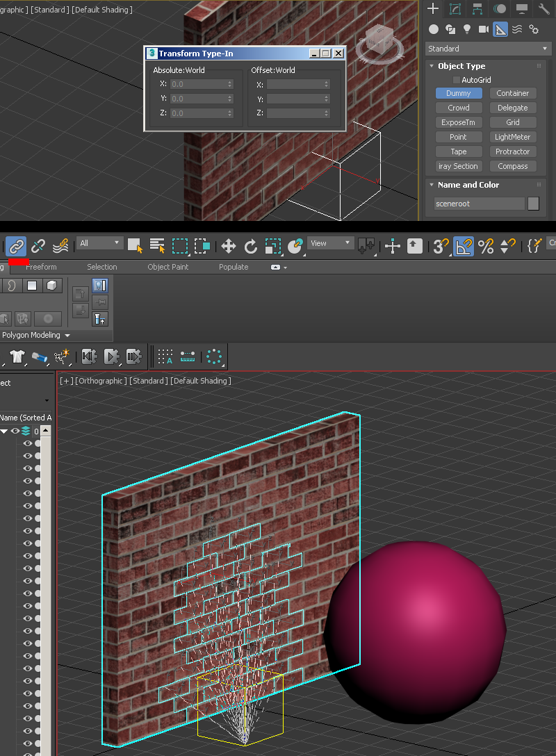Switch to the Selection ribbon tab
Screen dimensions: 556x756
(x=101, y=267)
